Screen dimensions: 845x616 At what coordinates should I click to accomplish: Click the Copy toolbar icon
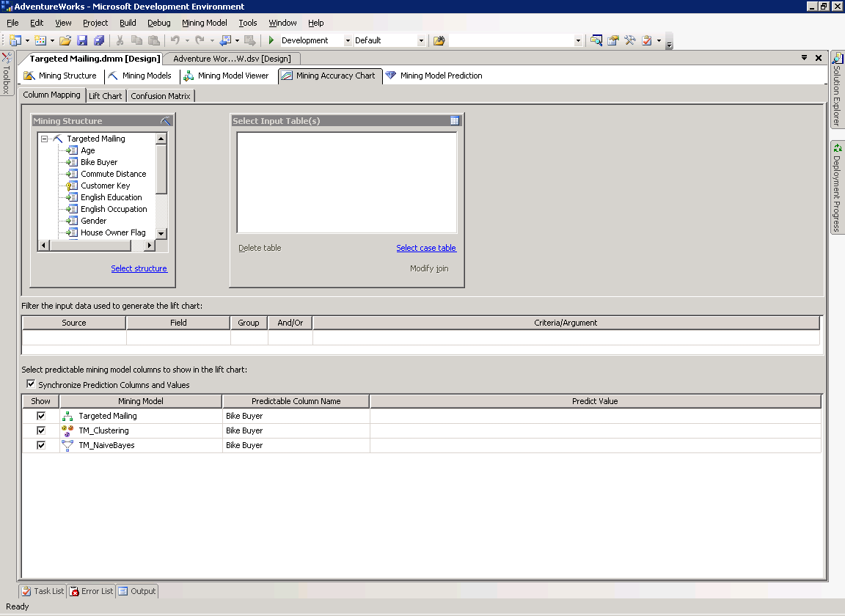[137, 40]
